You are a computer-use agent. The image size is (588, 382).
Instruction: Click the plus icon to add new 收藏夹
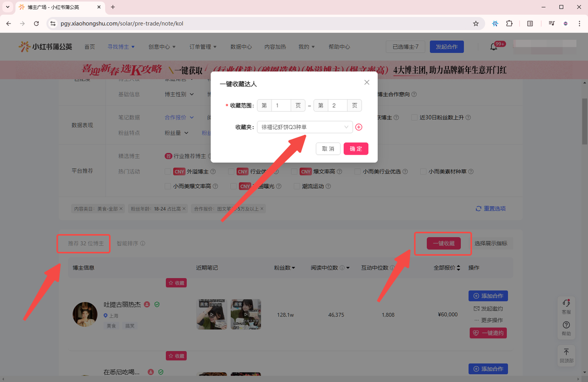[x=359, y=127]
